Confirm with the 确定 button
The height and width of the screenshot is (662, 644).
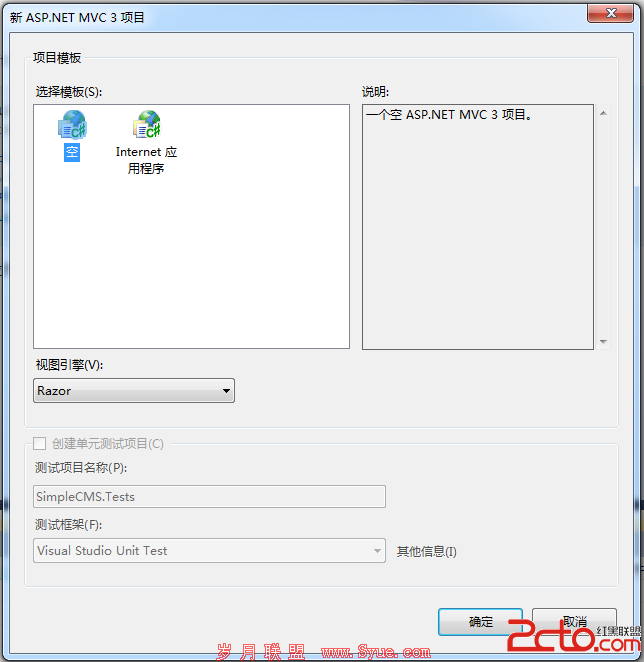click(x=481, y=622)
